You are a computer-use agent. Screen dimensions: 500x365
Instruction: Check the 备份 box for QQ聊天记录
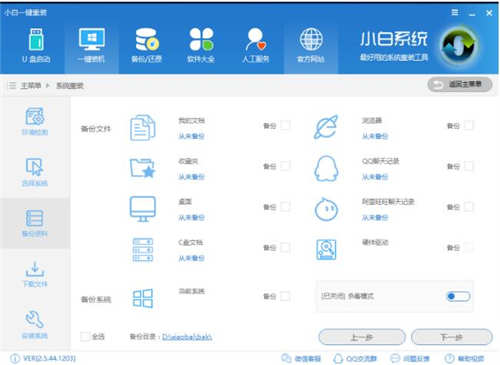(x=469, y=166)
